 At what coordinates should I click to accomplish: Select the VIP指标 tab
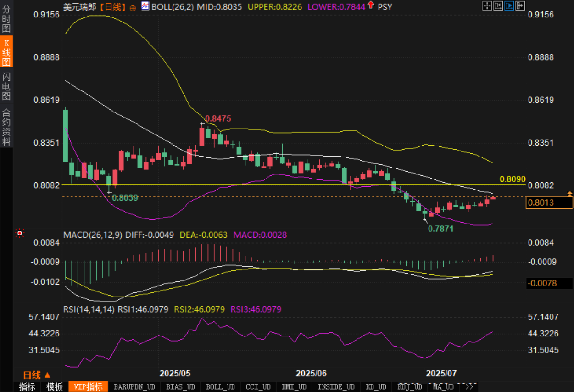click(88, 386)
